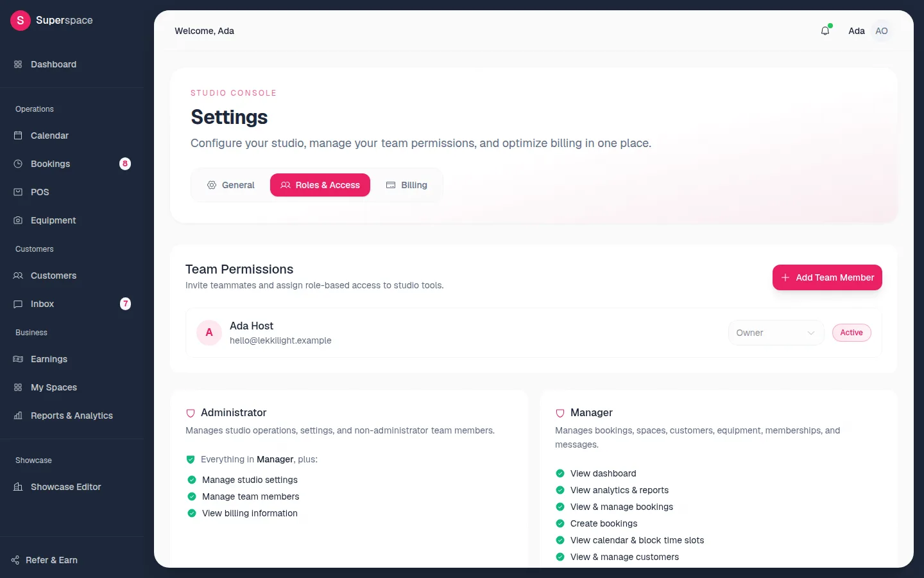Click the Inbox message icon
The image size is (924, 578).
click(x=18, y=304)
